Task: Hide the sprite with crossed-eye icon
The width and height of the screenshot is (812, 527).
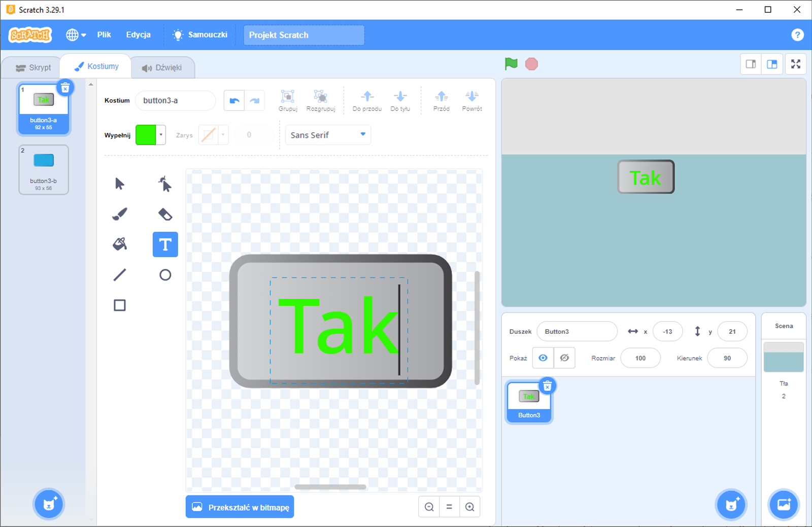Action: pos(564,358)
